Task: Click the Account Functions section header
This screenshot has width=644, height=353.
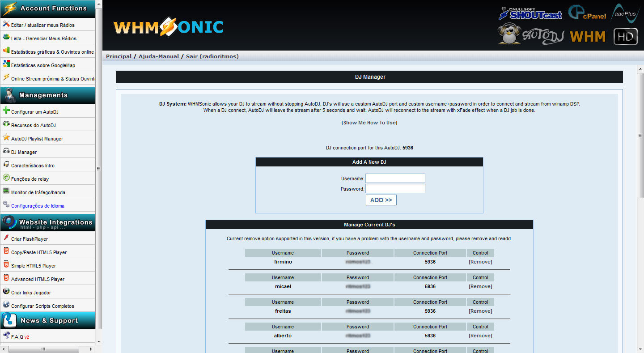Action: (47, 9)
